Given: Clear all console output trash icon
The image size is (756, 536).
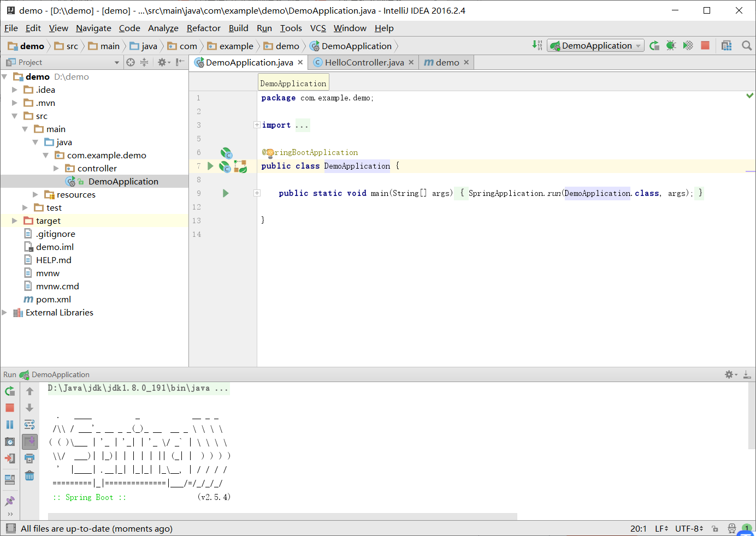Looking at the screenshot, I should pyautogui.click(x=29, y=475).
